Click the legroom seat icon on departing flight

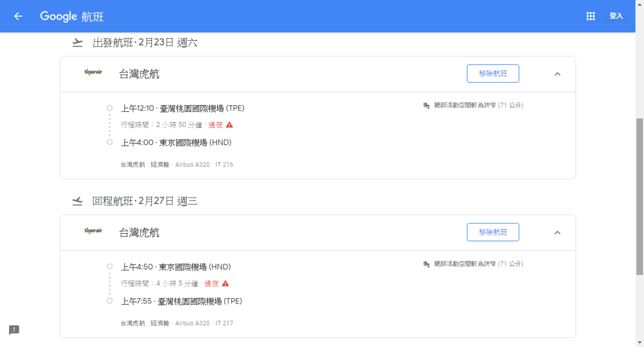[x=427, y=105]
